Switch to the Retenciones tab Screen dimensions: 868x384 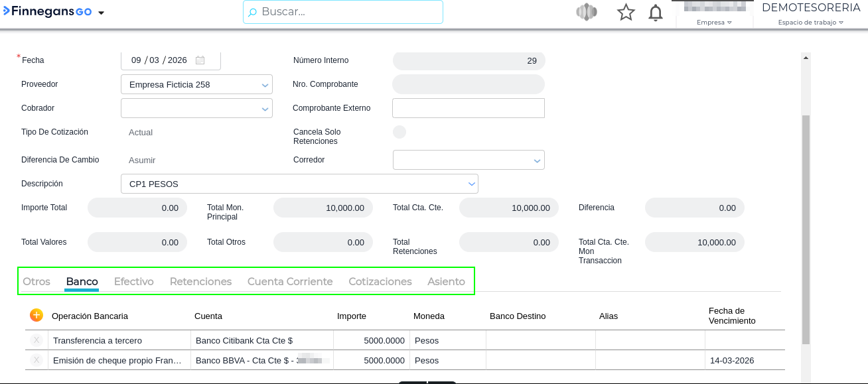tap(200, 282)
